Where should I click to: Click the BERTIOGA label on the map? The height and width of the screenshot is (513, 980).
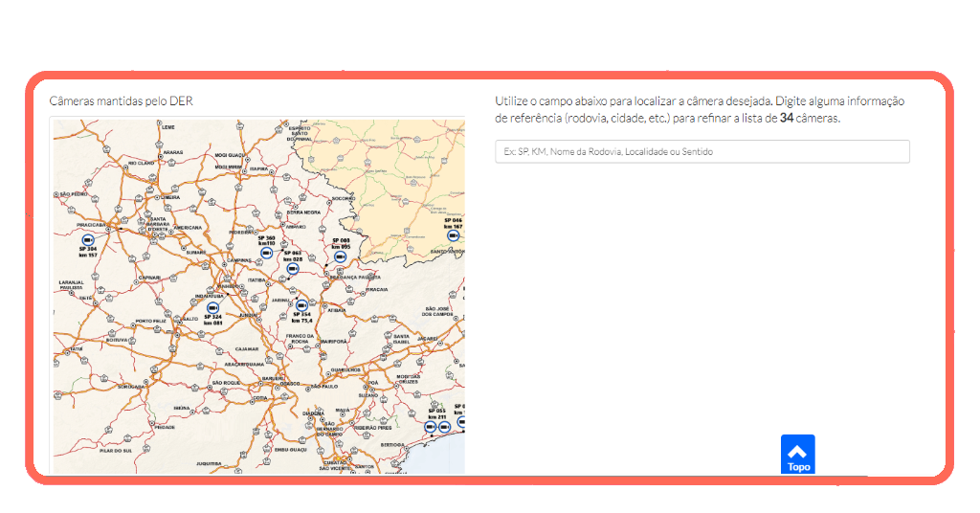click(x=392, y=445)
